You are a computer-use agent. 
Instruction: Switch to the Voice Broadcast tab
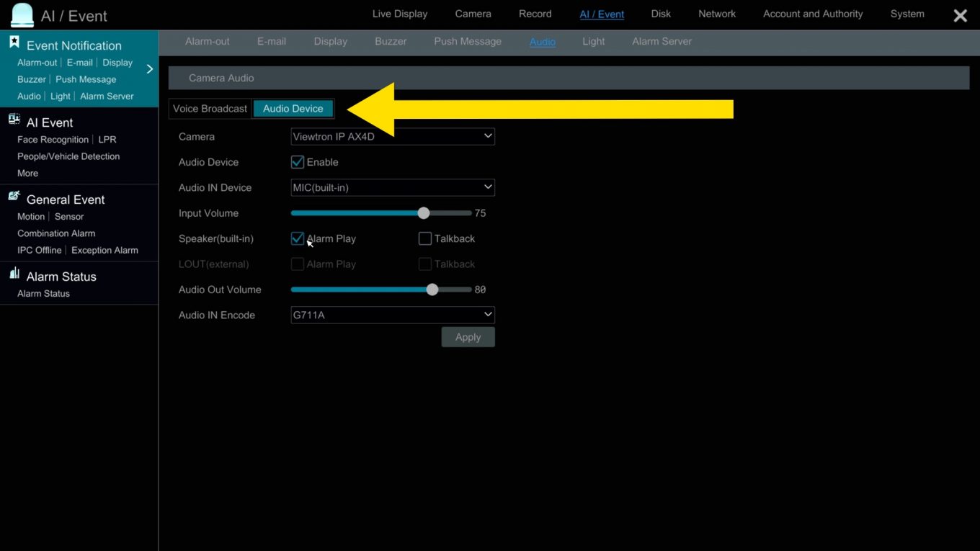(210, 109)
